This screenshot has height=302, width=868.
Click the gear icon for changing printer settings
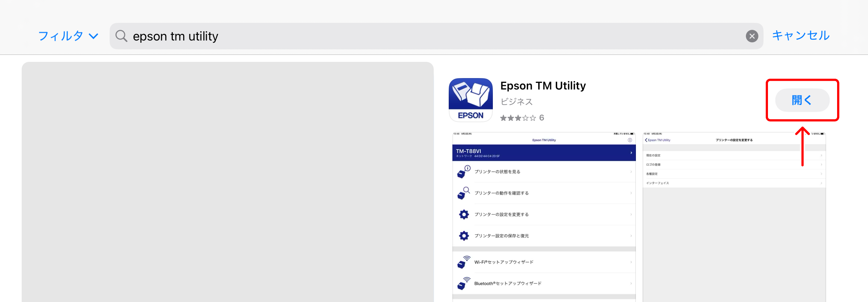(464, 214)
